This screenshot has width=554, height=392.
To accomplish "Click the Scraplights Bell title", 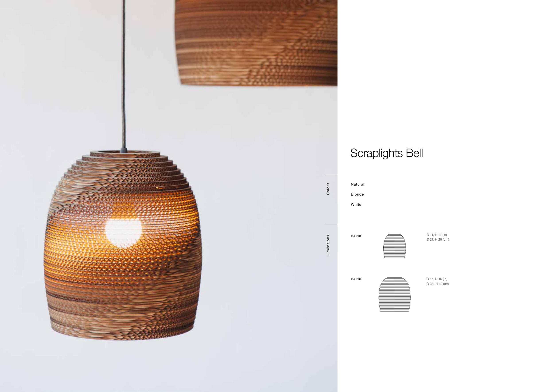I will pos(386,153).
